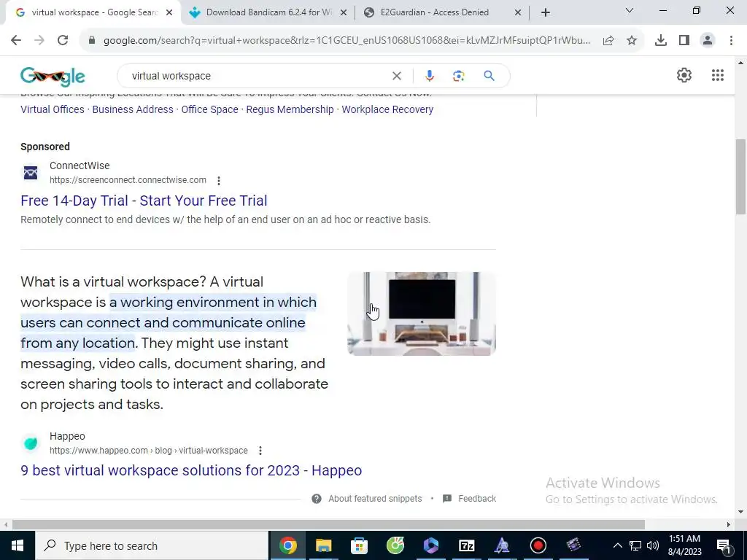
Task: Open the Office Space link
Action: pyautogui.click(x=209, y=109)
